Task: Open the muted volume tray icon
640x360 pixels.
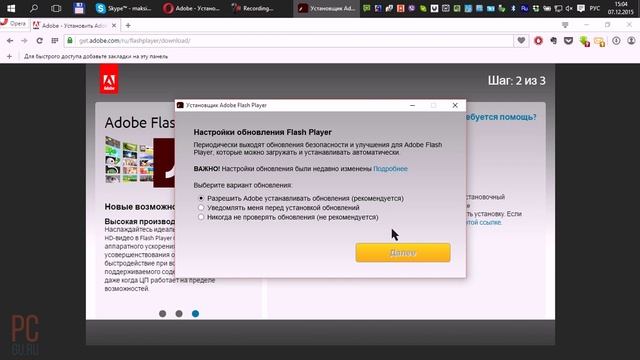Action: (569, 8)
